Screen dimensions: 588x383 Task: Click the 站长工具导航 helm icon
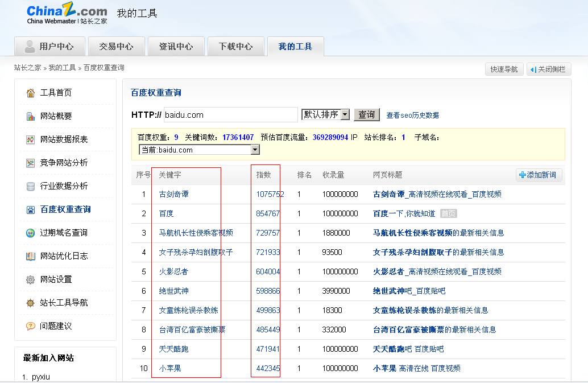(x=31, y=303)
